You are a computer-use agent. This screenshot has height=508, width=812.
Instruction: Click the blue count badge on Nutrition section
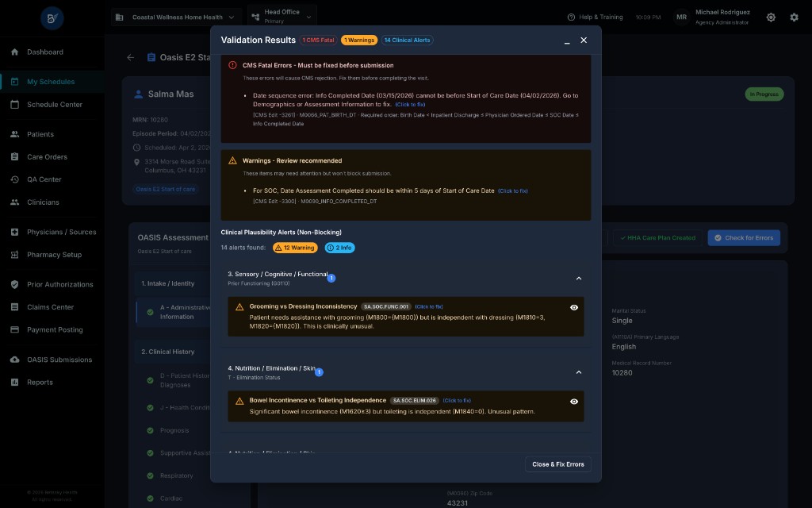point(319,372)
